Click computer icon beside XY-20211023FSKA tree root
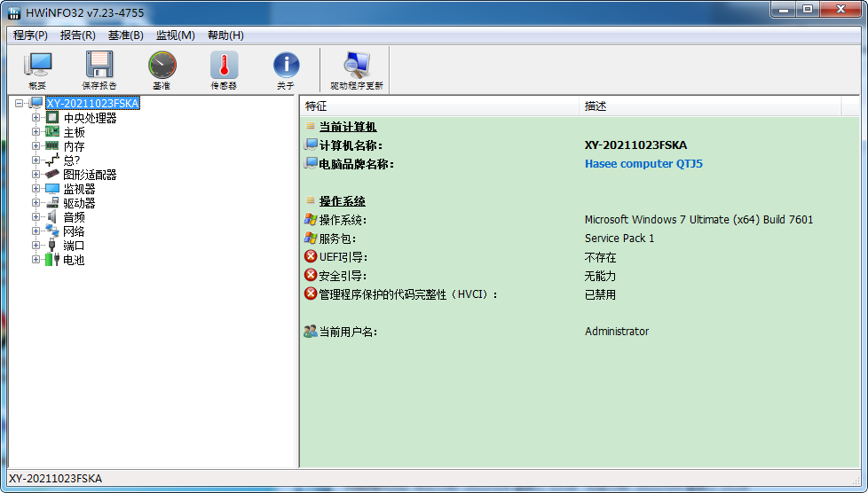 (36, 103)
